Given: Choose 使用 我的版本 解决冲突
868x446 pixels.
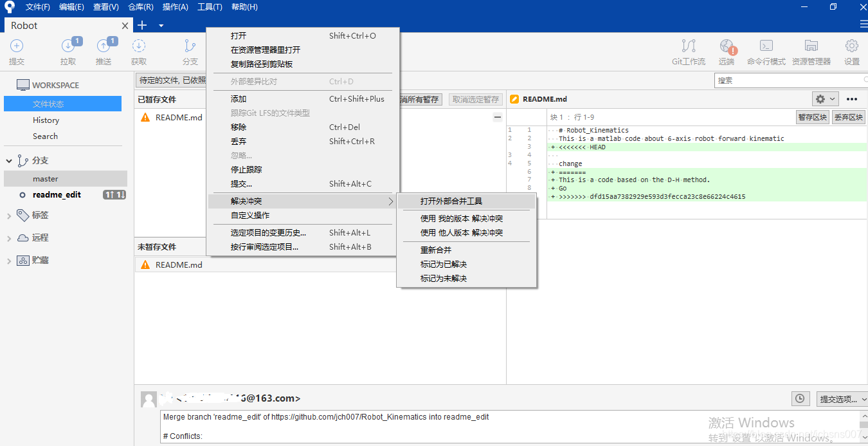Looking at the screenshot, I should 467,219.
